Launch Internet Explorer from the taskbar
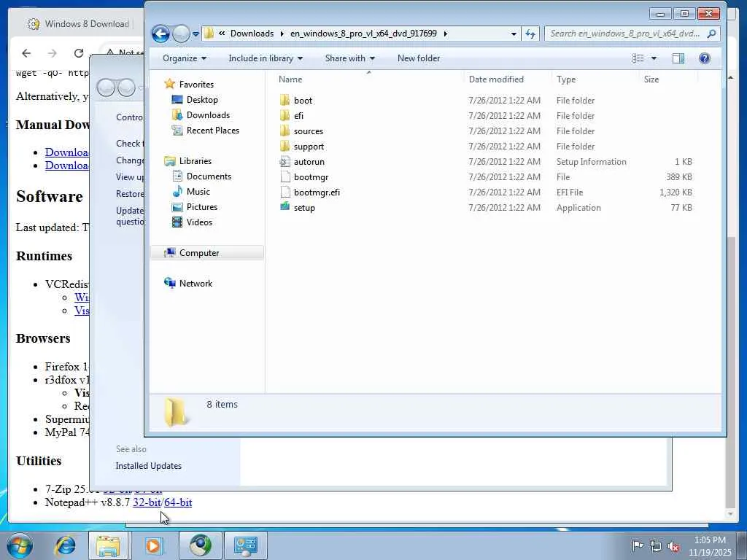The image size is (747, 560). tap(65, 545)
